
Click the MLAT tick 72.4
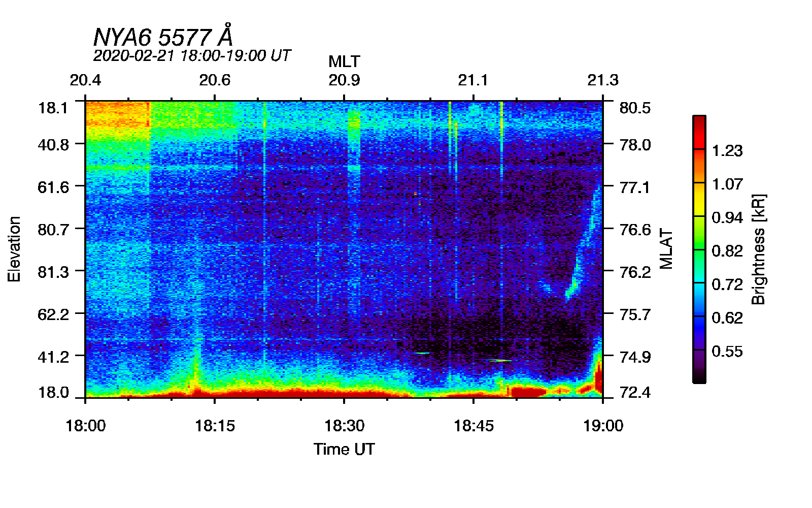coord(635,393)
